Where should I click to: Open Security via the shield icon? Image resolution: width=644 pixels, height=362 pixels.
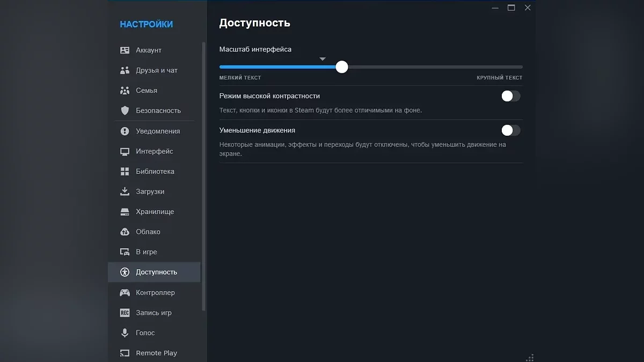coord(125,110)
